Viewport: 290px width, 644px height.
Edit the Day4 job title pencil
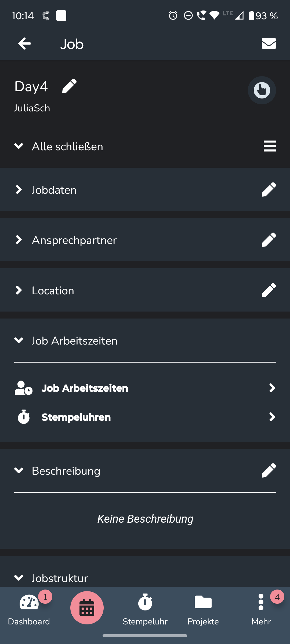(x=69, y=86)
